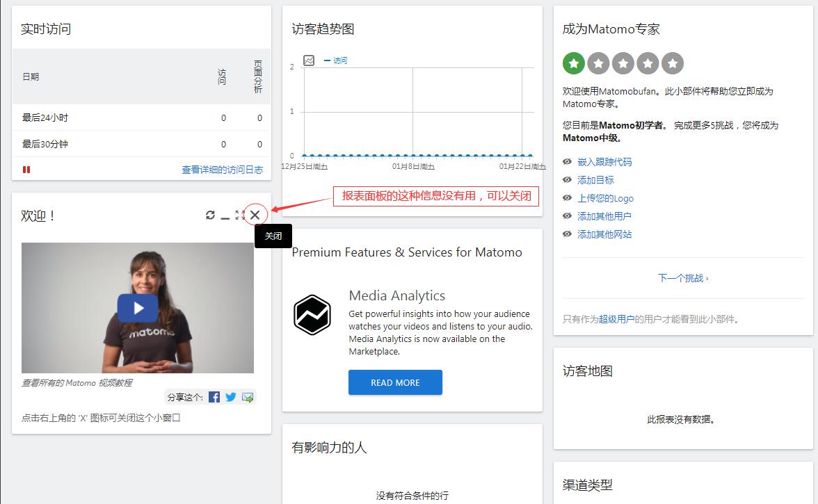Click the 访客地图 widget title

coord(587,371)
